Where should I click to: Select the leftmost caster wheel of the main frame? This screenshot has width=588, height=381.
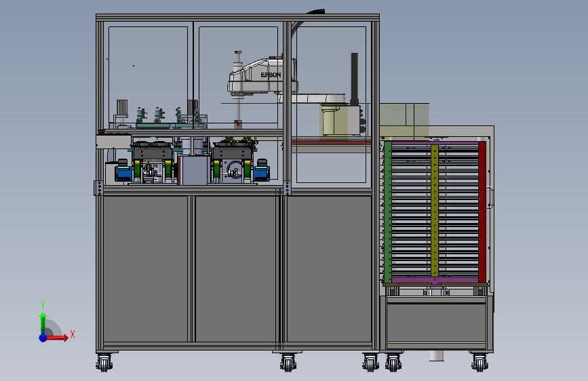104,362
